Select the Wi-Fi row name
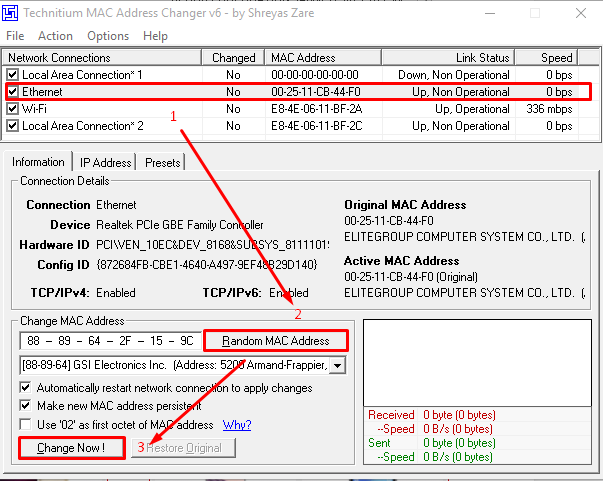Viewport: 603px width, 481px height. click(34, 109)
